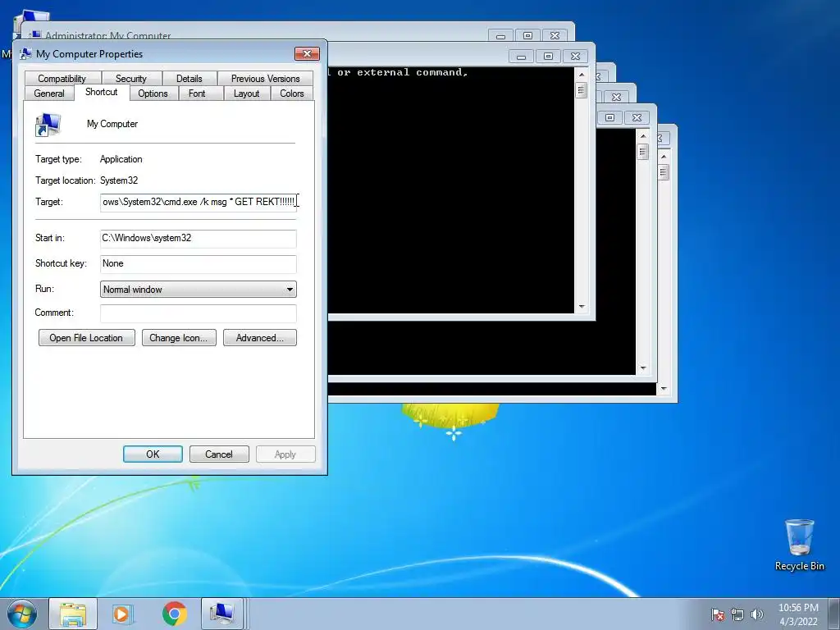Click the volume speaker tray icon
The width and height of the screenshot is (840, 630).
click(757, 614)
